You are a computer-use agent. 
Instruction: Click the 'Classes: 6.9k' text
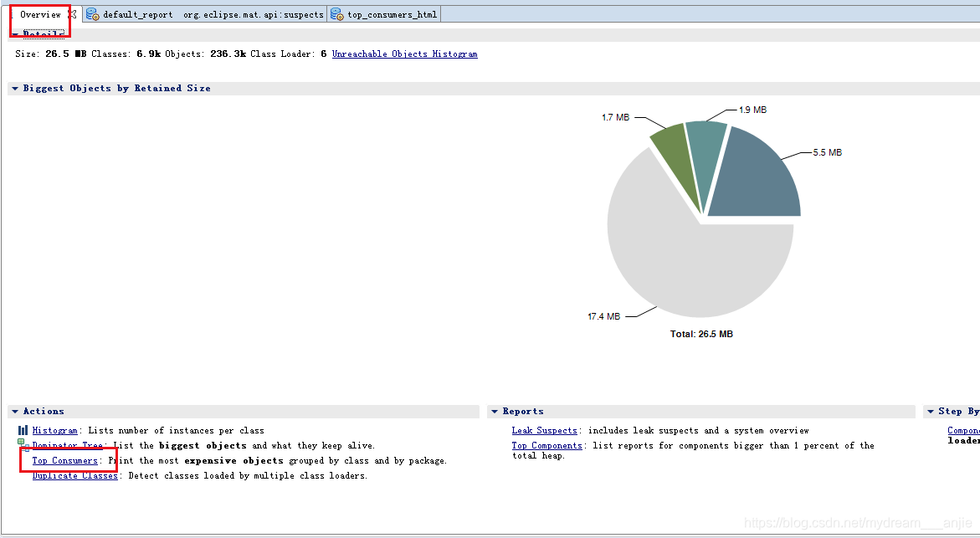126,54
